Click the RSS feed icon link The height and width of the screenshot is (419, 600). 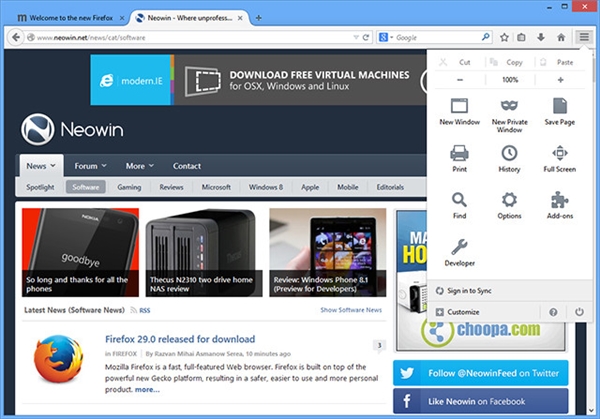140,310
